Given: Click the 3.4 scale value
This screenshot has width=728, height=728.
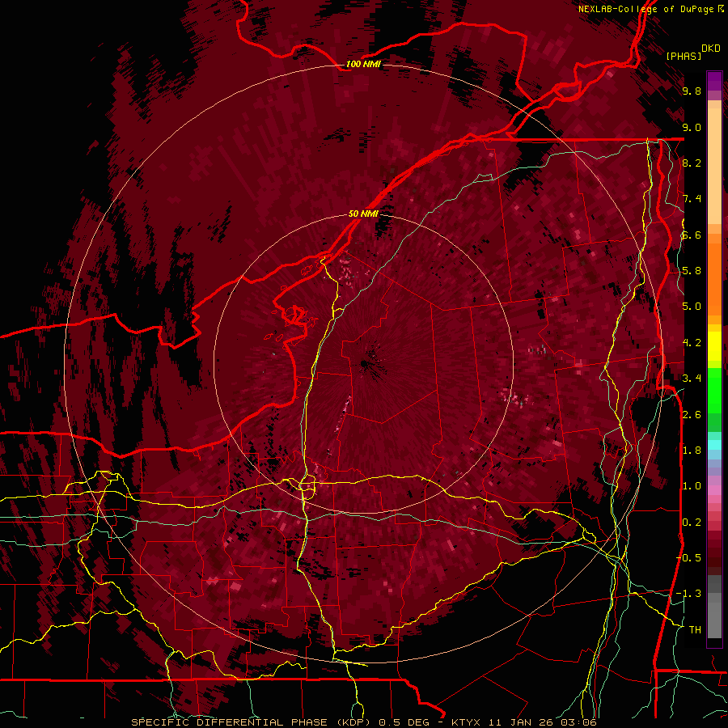Looking at the screenshot, I should (x=692, y=379).
